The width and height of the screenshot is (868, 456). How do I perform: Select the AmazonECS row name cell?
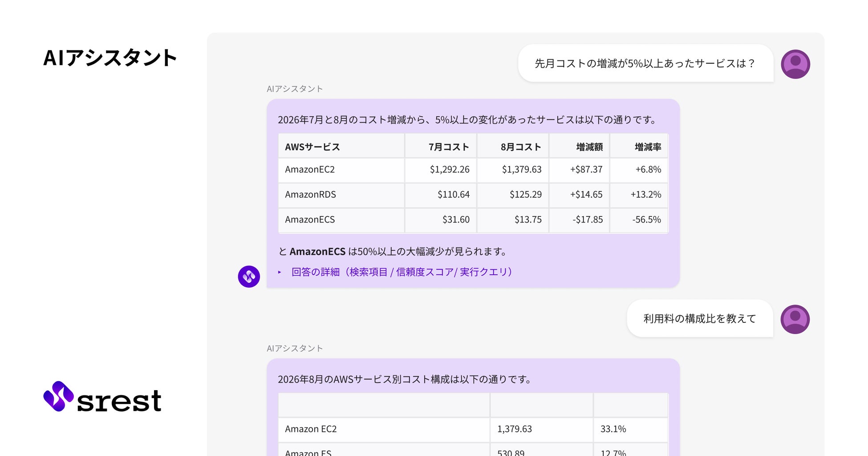point(341,220)
